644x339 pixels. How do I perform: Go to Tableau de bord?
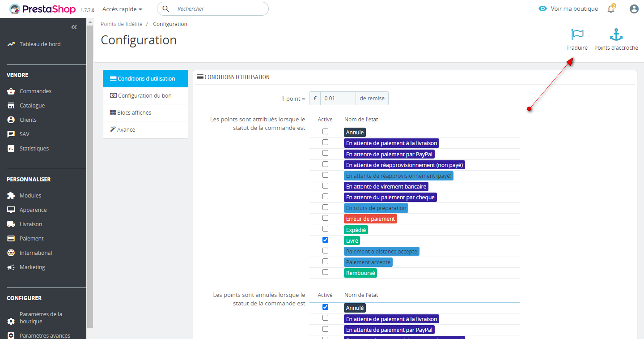40,44
